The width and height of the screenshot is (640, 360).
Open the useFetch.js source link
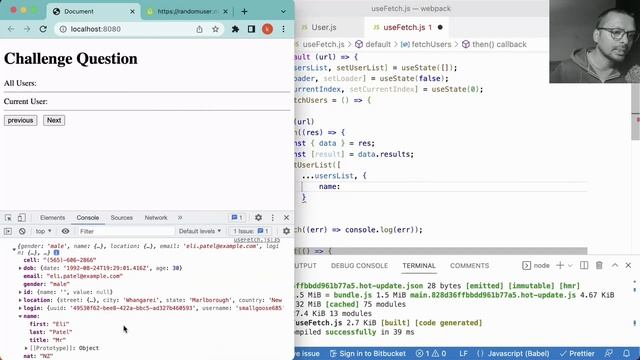[257, 240]
